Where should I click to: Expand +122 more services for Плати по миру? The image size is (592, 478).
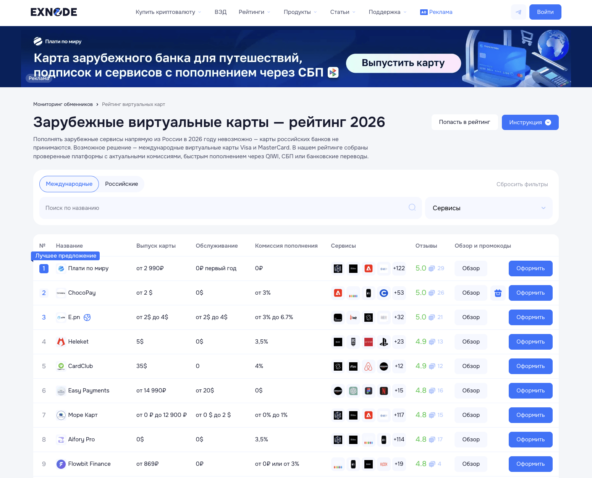pos(399,268)
